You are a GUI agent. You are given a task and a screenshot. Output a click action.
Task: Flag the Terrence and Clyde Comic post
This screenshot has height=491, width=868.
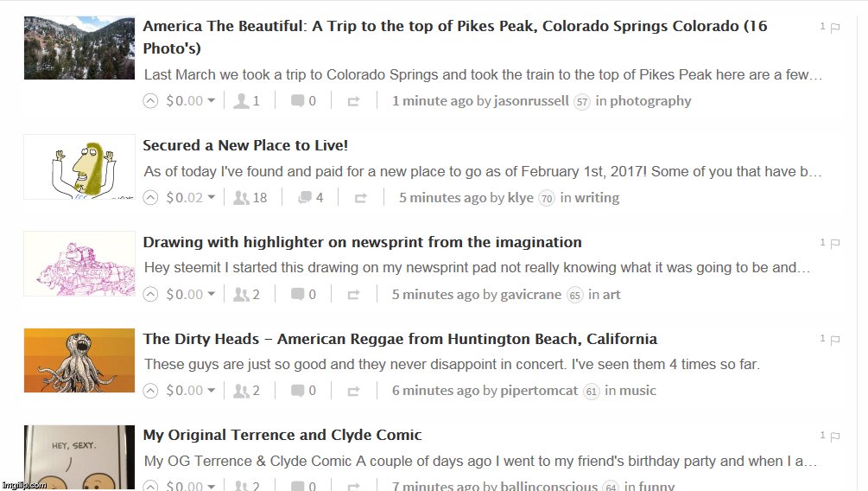[x=835, y=437]
